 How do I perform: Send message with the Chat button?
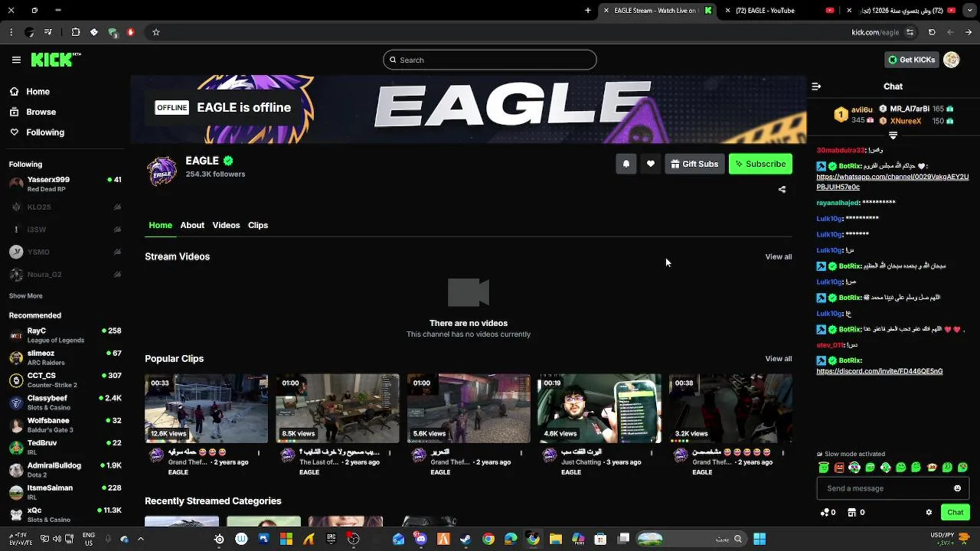tap(955, 513)
